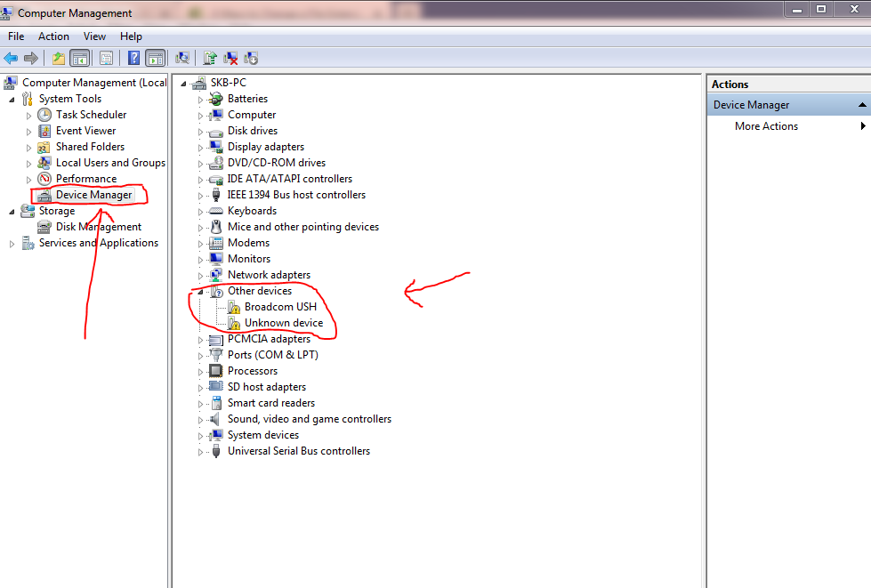Collapse Device Manager section in Actions pane
This screenshot has height=588, width=871.
(861, 104)
